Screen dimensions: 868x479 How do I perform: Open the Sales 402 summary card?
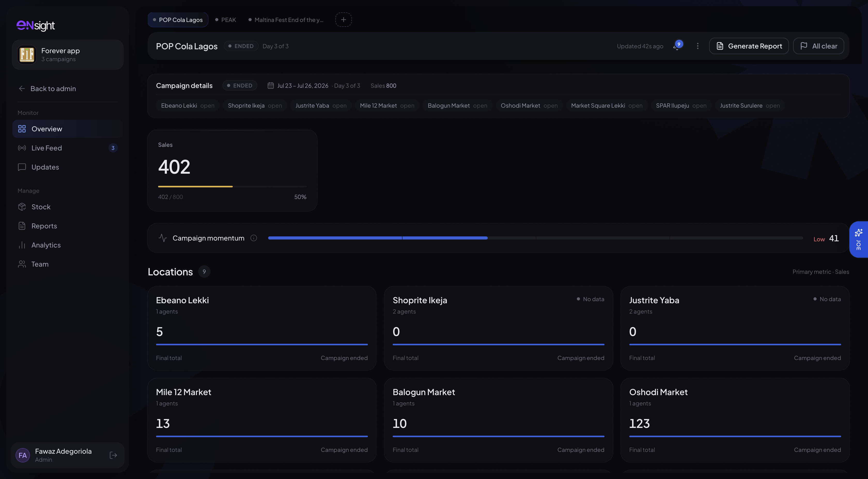point(232,171)
